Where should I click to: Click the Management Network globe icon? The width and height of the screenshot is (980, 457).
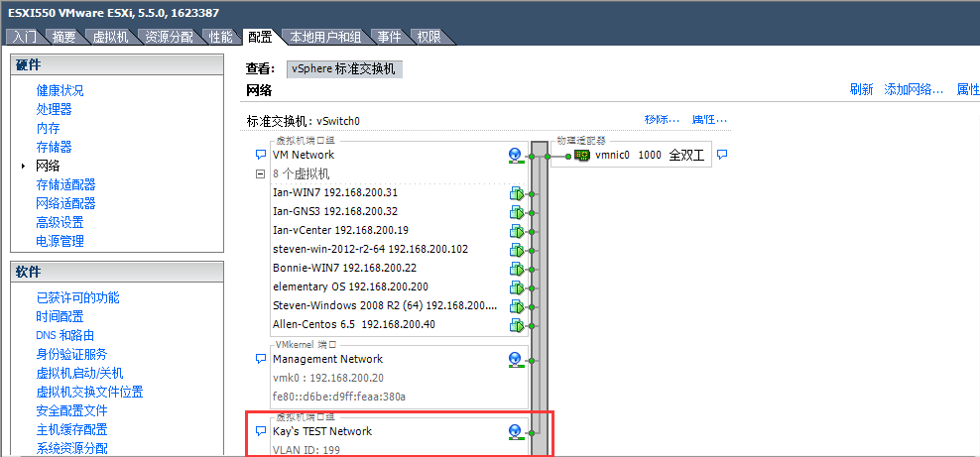[x=516, y=360]
